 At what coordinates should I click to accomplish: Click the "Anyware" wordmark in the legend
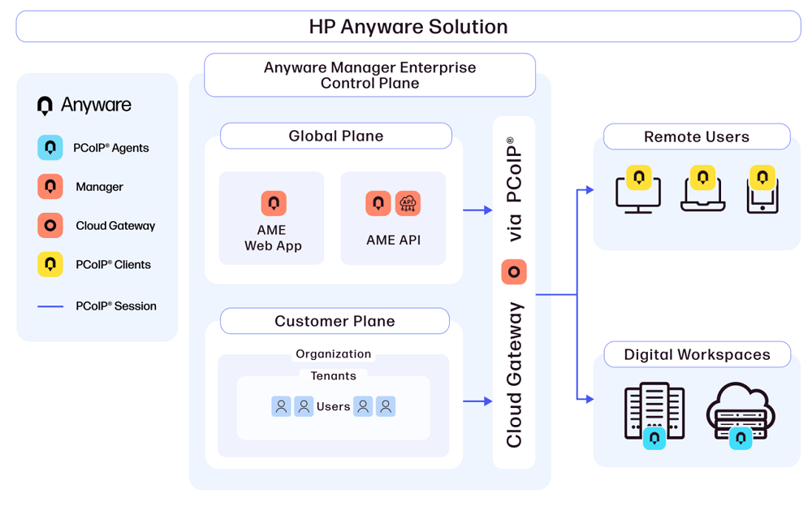[97, 106]
